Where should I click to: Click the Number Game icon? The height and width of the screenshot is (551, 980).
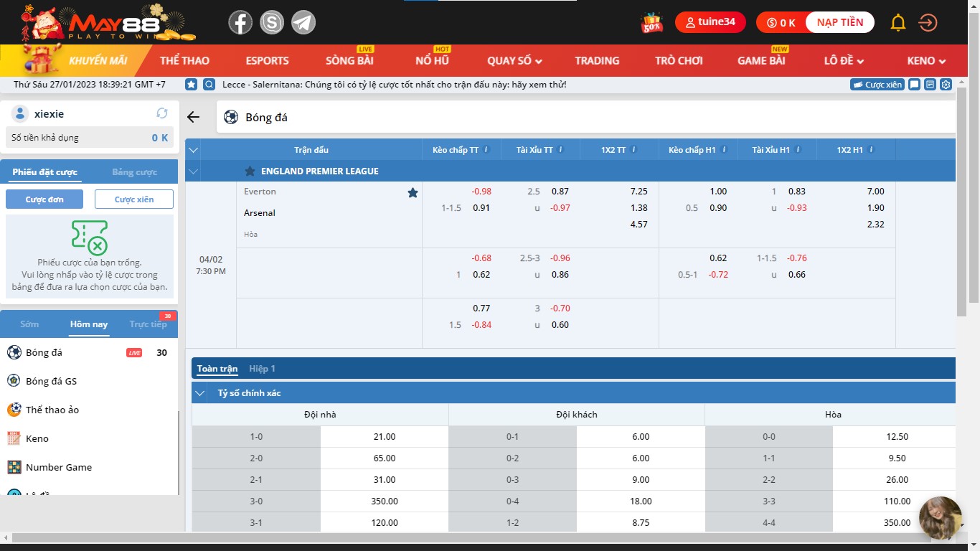coord(14,467)
